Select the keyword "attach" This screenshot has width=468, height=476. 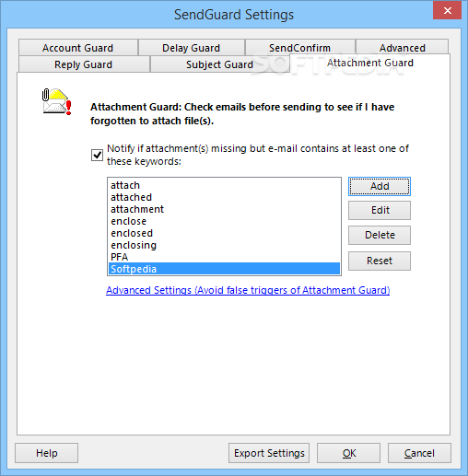click(x=224, y=185)
